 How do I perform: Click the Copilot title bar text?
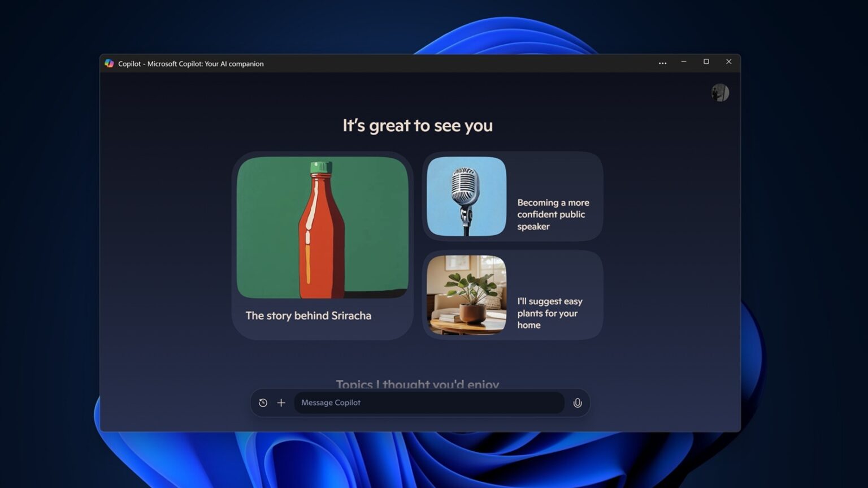pyautogui.click(x=190, y=63)
